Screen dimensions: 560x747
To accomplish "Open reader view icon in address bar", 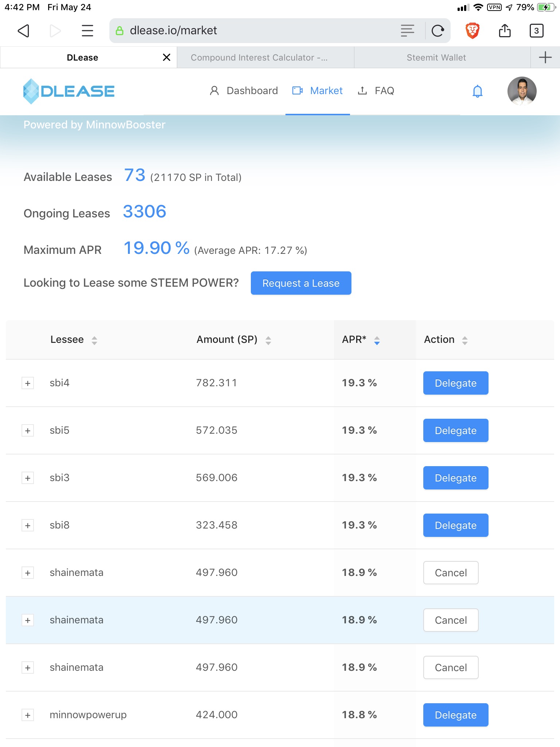I will click(x=407, y=31).
